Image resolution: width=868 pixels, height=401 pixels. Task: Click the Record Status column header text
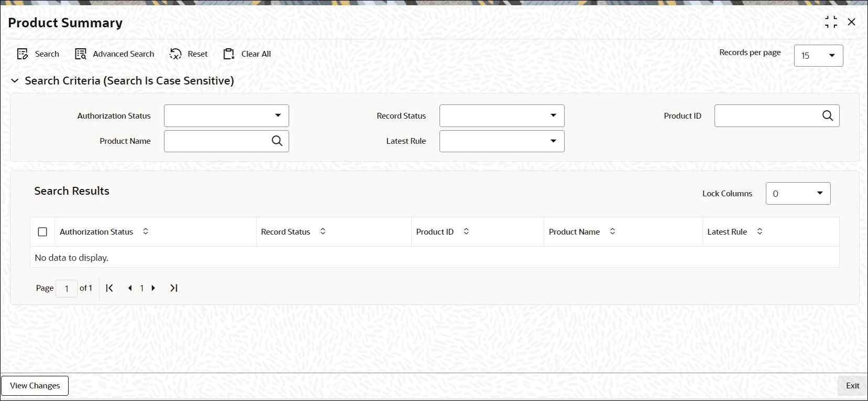click(286, 232)
